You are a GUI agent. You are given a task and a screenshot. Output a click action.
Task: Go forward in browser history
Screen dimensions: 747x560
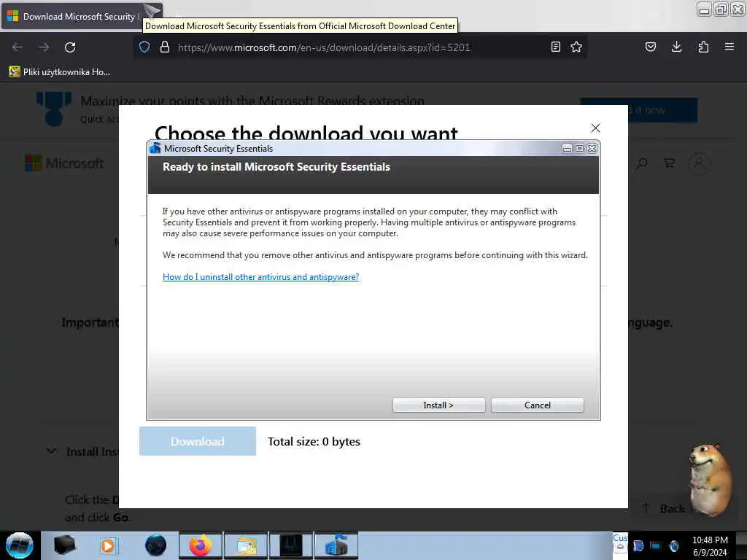44,47
